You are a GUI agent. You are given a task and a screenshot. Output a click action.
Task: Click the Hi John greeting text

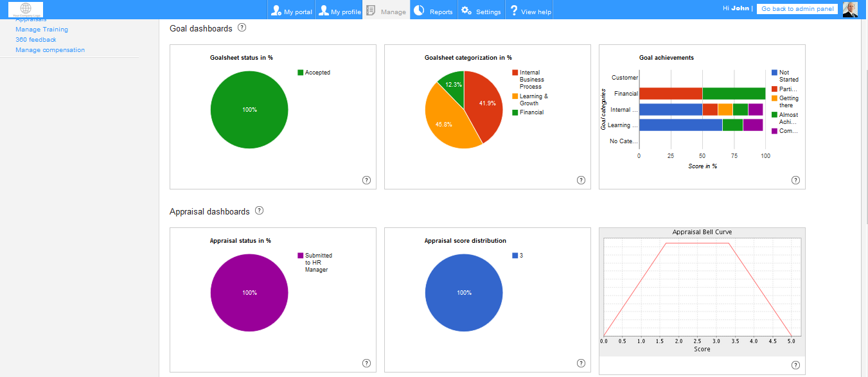coord(736,9)
